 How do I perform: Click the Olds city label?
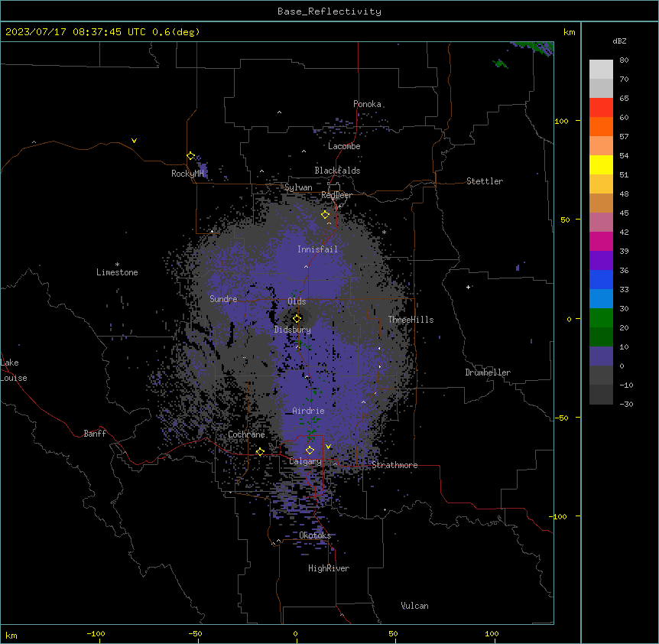click(297, 301)
